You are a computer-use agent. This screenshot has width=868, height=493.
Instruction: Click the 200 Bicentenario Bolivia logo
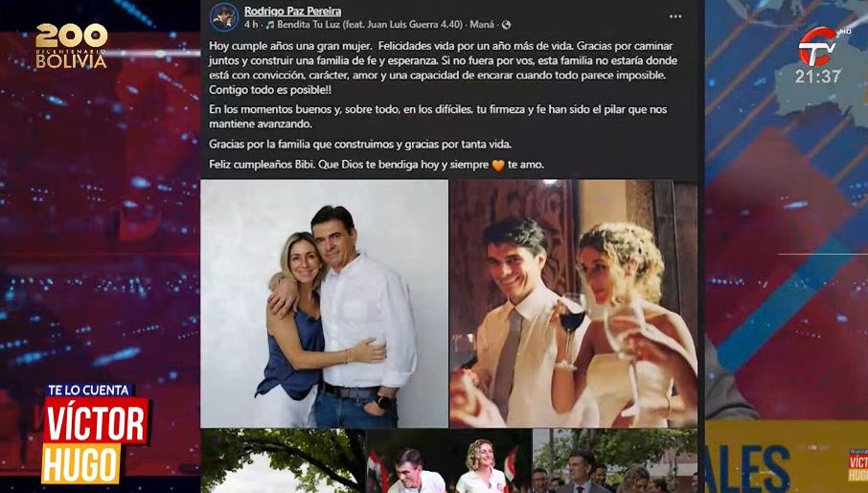click(x=72, y=46)
